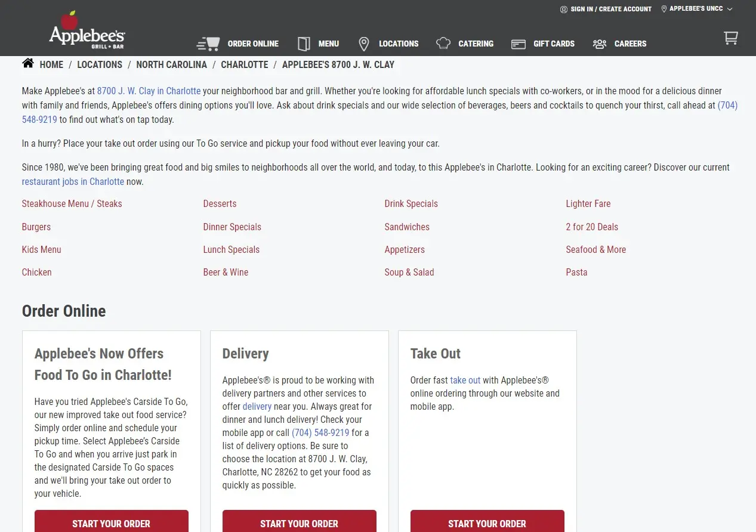Click the restaurant jobs in Charlotte link
Viewport: 756px width, 532px height.
point(73,182)
